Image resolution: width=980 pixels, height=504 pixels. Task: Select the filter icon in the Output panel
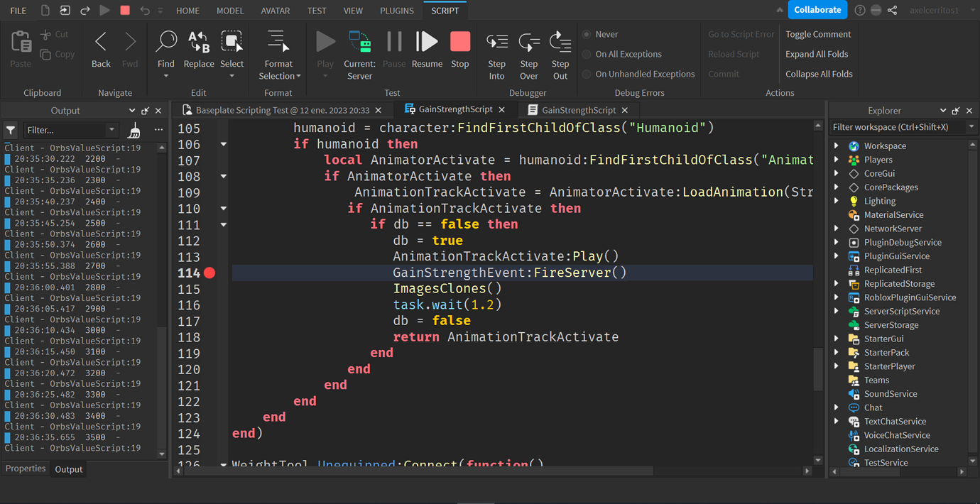[10, 129]
